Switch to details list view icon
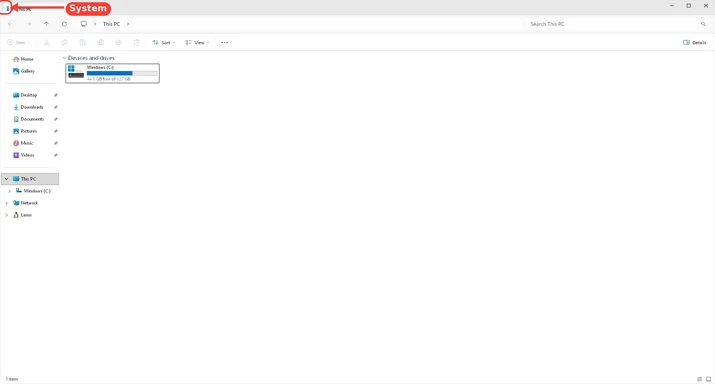The image size is (715, 384). click(x=699, y=379)
